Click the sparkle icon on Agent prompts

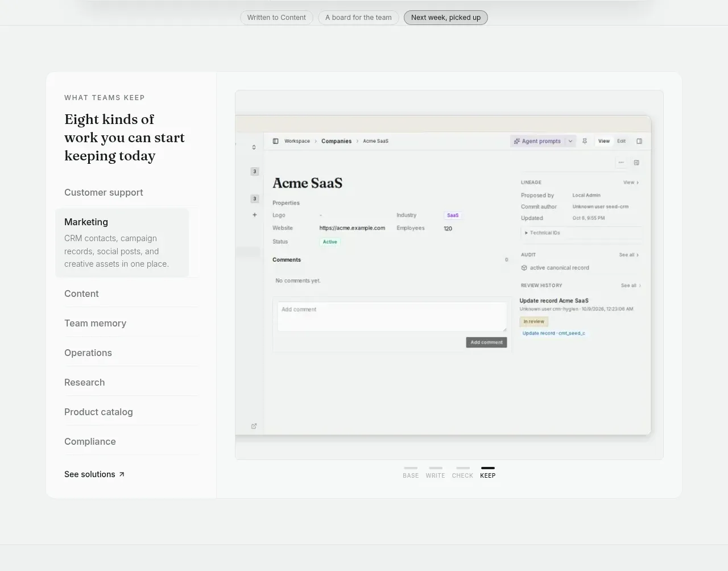516,141
